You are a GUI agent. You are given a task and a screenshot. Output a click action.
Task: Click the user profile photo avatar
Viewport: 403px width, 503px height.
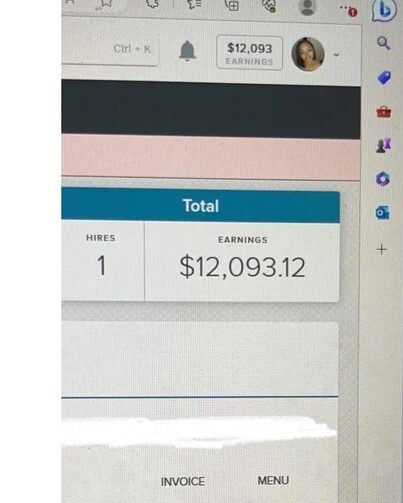[308, 54]
